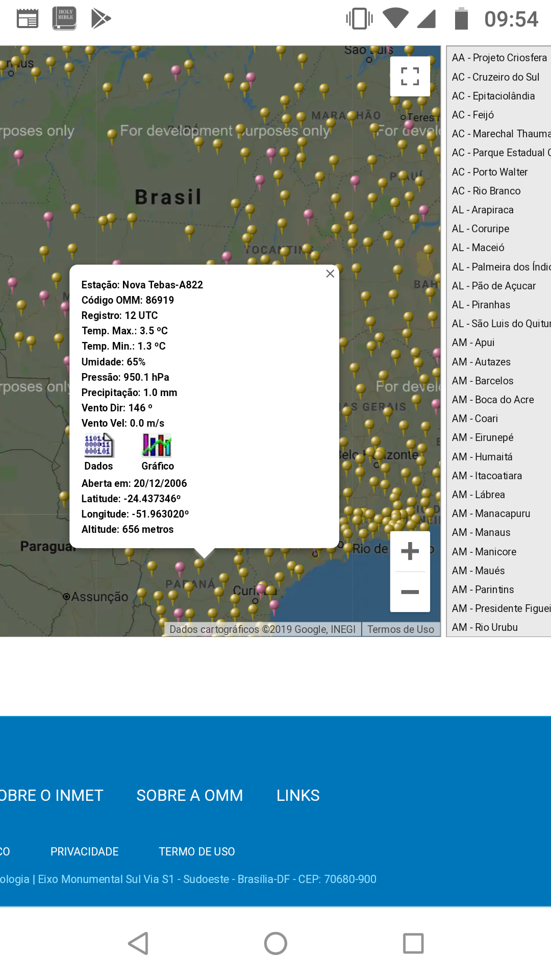Open Google Maps Termos de Uso
Image resolution: width=551 pixels, height=980 pixels.
pyautogui.click(x=400, y=629)
